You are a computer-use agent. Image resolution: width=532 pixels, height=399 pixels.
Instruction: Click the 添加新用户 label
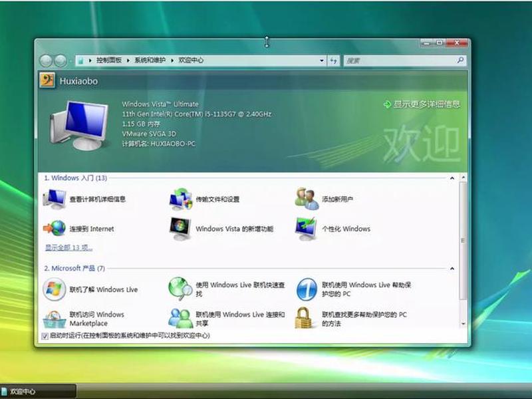point(338,199)
